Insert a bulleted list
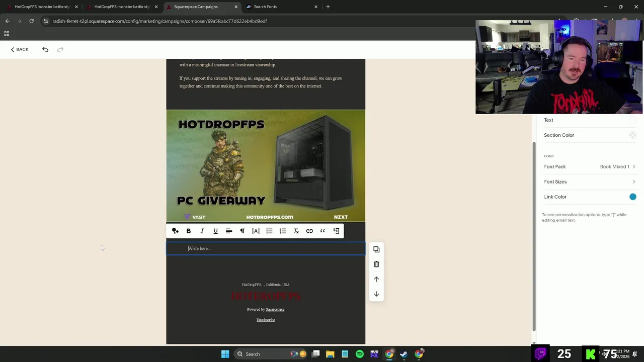Image resolution: width=644 pixels, height=362 pixels. pos(269,231)
